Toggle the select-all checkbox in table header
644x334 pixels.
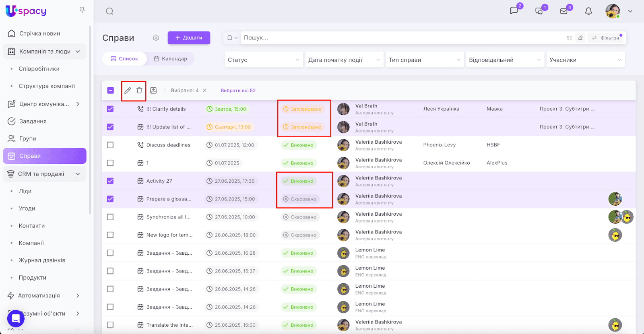pyautogui.click(x=111, y=91)
